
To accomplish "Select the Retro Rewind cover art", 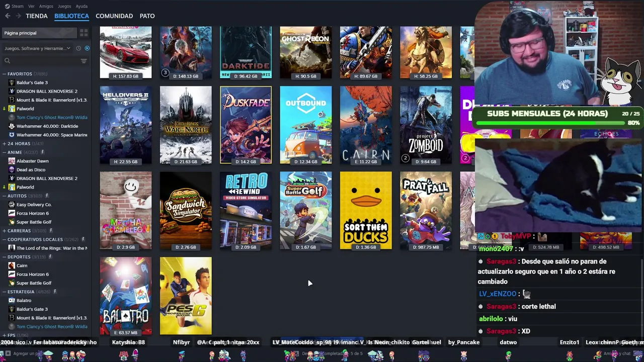I will pyautogui.click(x=246, y=210).
